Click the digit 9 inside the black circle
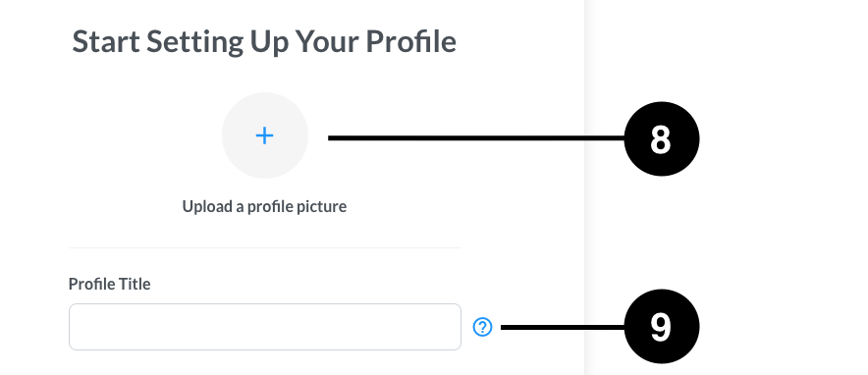The image size is (868, 375). click(661, 327)
